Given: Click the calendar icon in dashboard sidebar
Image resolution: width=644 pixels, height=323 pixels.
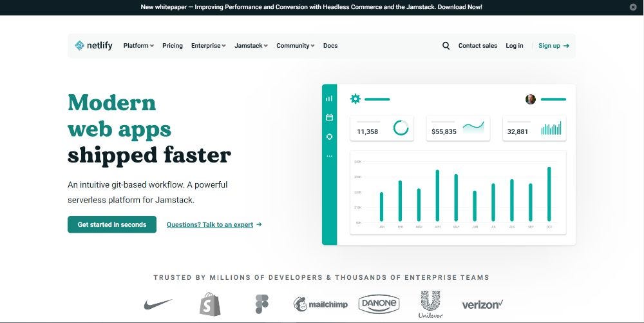Looking at the screenshot, I should (x=329, y=117).
